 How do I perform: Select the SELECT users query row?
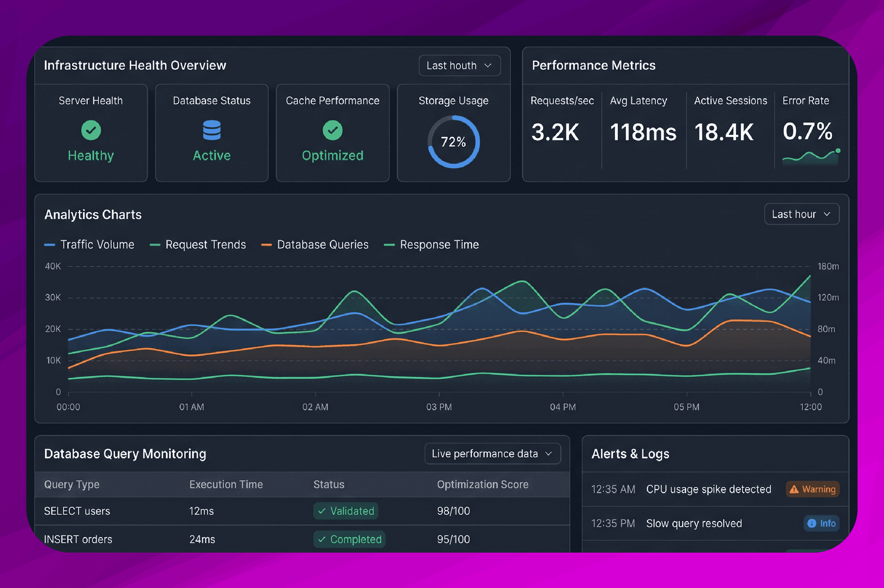[302, 511]
